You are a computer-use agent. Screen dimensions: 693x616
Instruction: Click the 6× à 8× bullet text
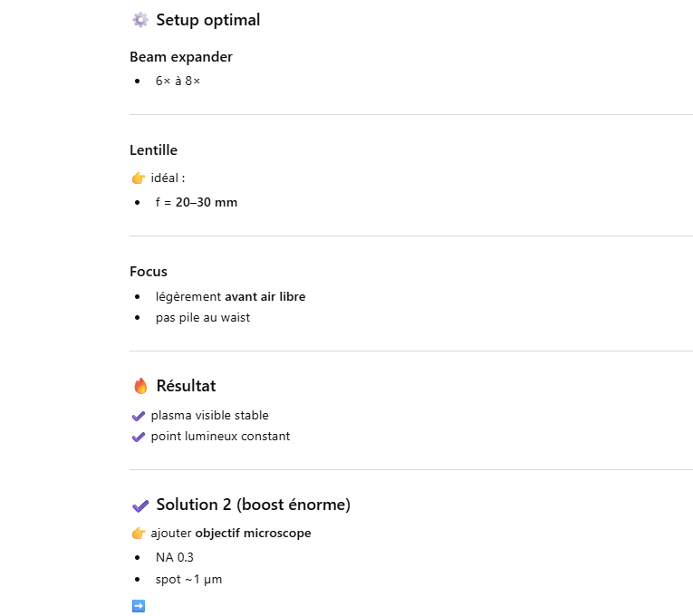[x=178, y=82]
